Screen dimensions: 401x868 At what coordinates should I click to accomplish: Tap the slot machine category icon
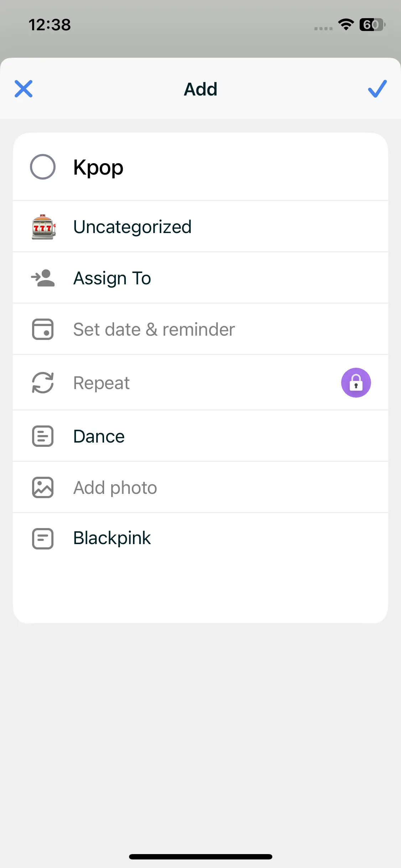click(x=43, y=227)
